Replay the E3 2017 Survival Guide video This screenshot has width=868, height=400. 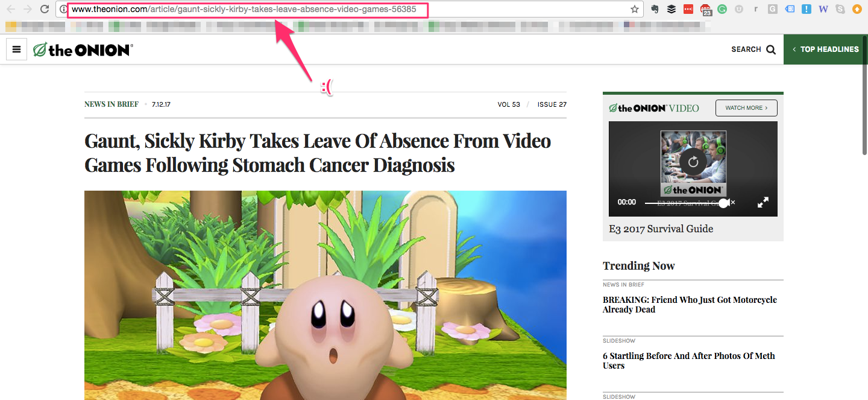click(x=693, y=162)
